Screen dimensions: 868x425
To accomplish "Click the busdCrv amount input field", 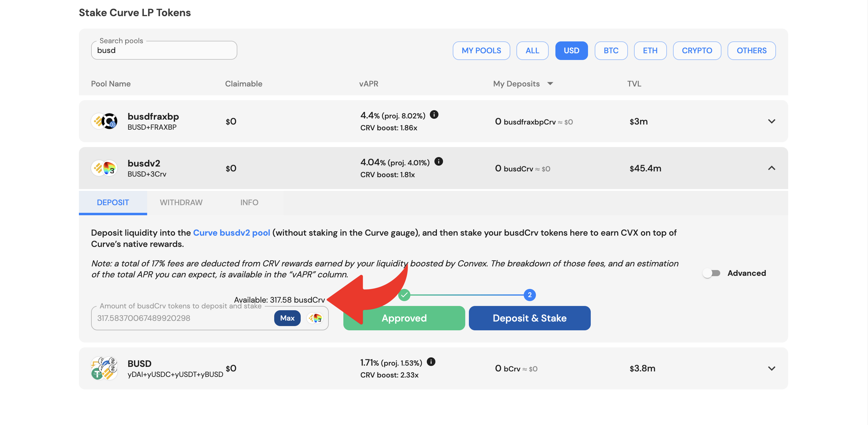I will tap(183, 318).
